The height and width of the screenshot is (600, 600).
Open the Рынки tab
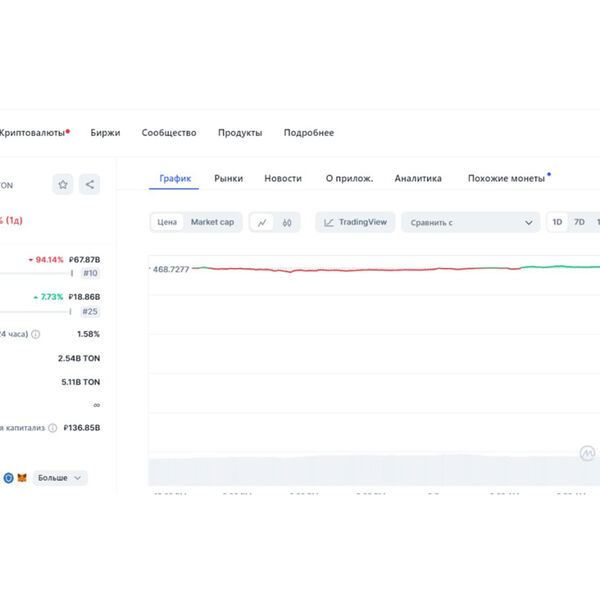(x=228, y=178)
